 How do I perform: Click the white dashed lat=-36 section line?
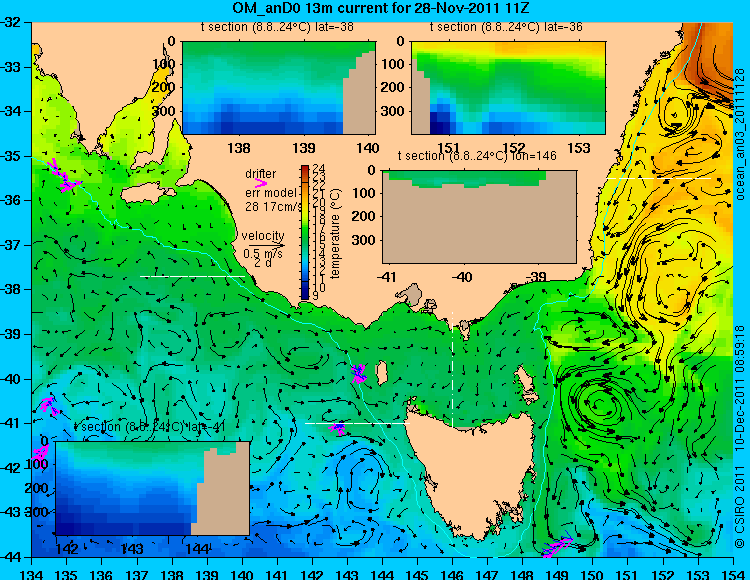[659, 178]
